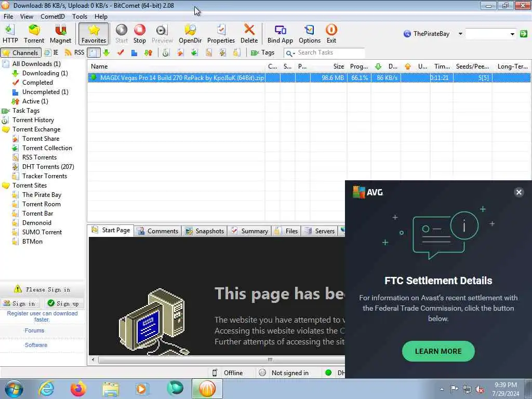Switch to the IE channel view
This screenshot has height=399, width=532.
51,52
